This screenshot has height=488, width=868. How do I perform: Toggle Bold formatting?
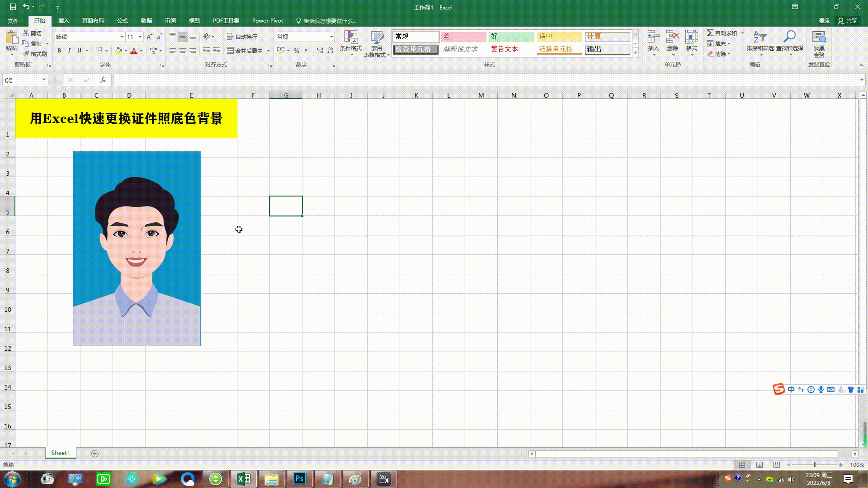pos(59,51)
